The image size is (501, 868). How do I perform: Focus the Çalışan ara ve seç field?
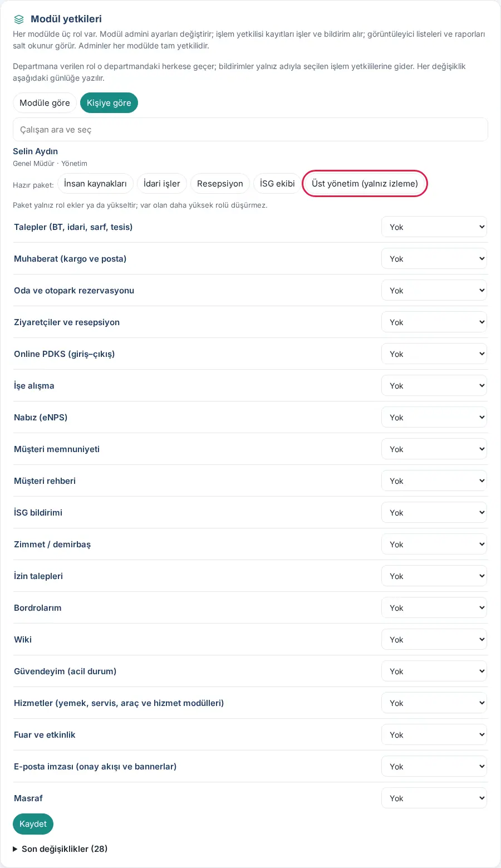(250, 130)
